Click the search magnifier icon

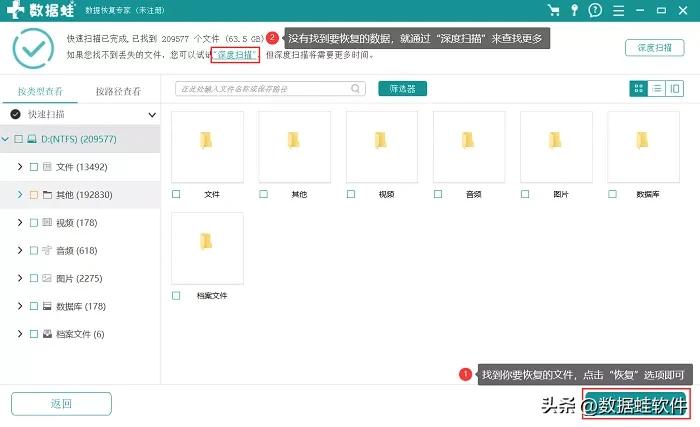(355, 88)
